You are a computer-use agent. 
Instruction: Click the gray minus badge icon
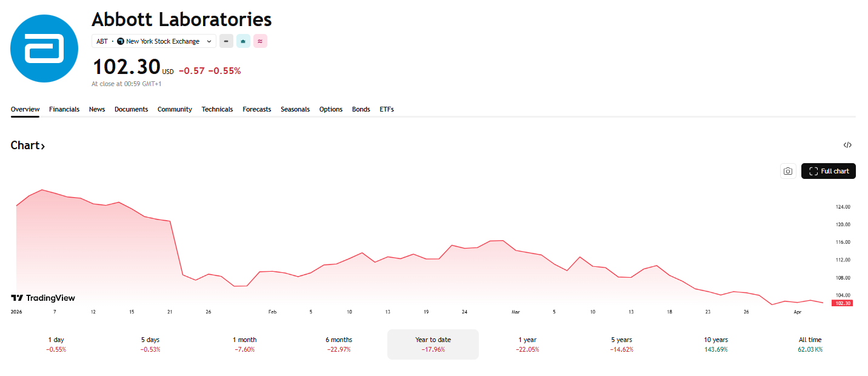(226, 41)
